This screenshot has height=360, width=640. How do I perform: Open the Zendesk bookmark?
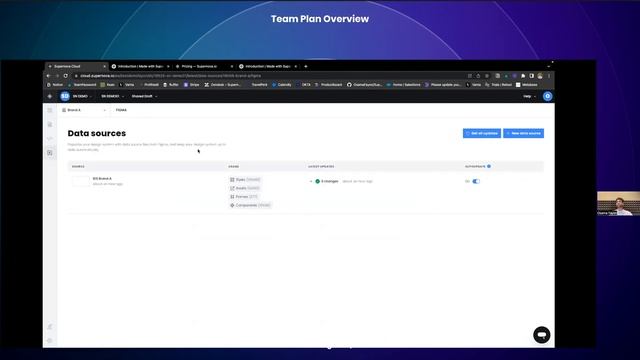coord(223,85)
